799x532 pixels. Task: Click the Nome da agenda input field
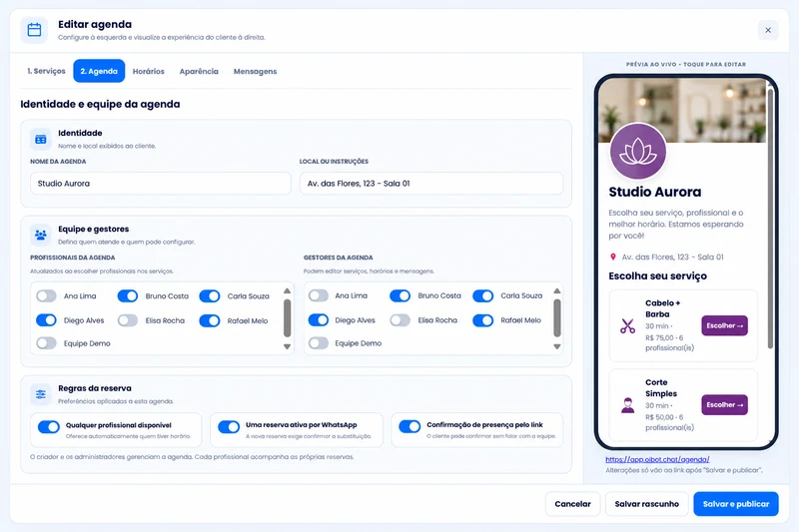coord(161,184)
